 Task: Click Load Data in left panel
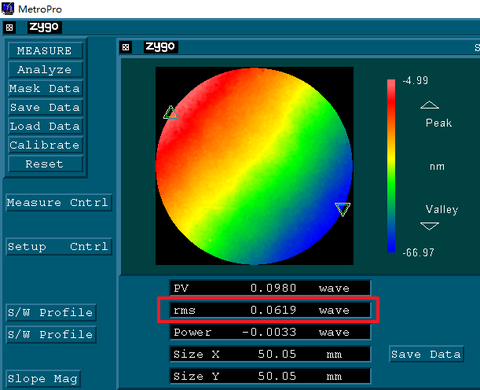[x=45, y=126]
